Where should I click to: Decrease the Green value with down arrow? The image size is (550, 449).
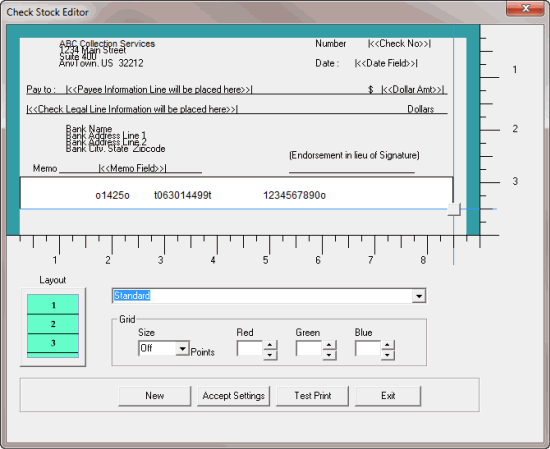pos(329,355)
